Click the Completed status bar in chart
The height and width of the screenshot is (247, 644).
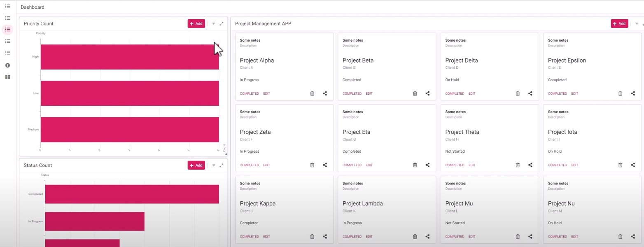(132, 194)
